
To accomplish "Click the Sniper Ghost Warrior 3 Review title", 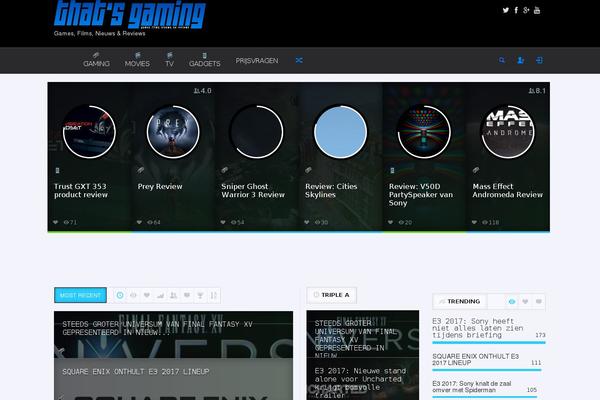I will click(x=253, y=191).
